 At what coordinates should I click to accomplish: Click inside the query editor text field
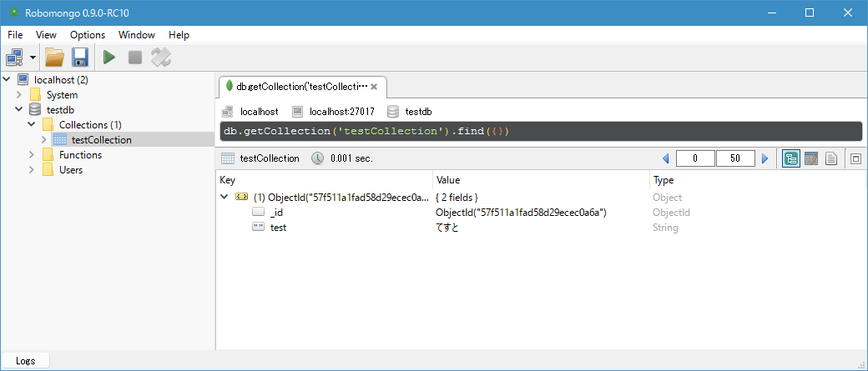click(x=541, y=131)
